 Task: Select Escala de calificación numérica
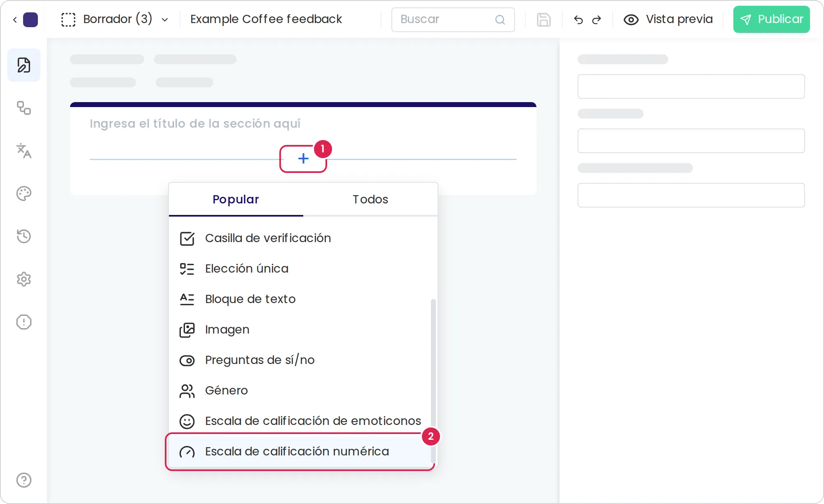tap(300, 451)
